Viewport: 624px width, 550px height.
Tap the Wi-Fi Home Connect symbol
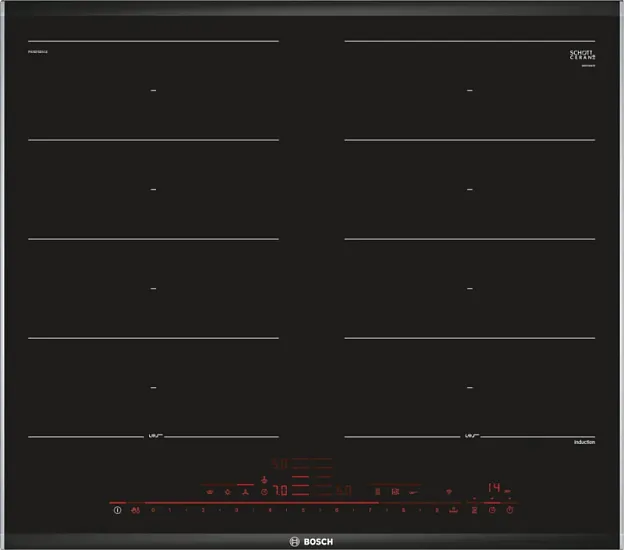448,492
